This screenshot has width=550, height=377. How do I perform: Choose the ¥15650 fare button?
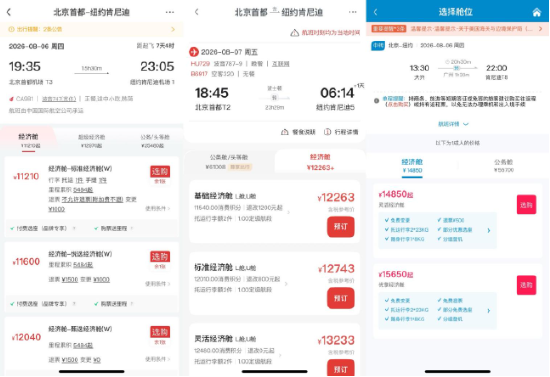(x=526, y=285)
